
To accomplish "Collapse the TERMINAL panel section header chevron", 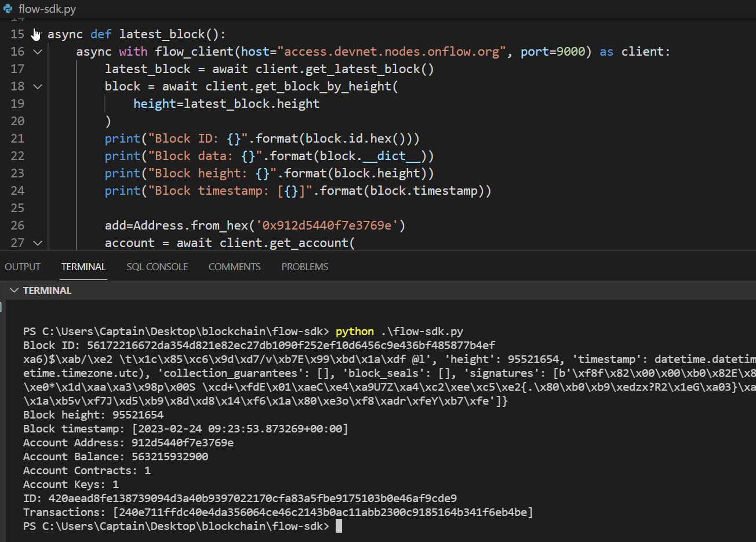I will click(14, 290).
